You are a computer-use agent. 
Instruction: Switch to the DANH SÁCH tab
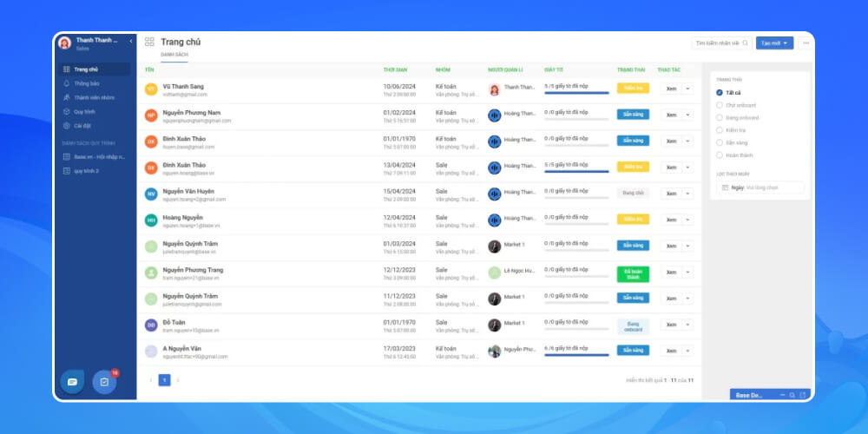coord(174,55)
